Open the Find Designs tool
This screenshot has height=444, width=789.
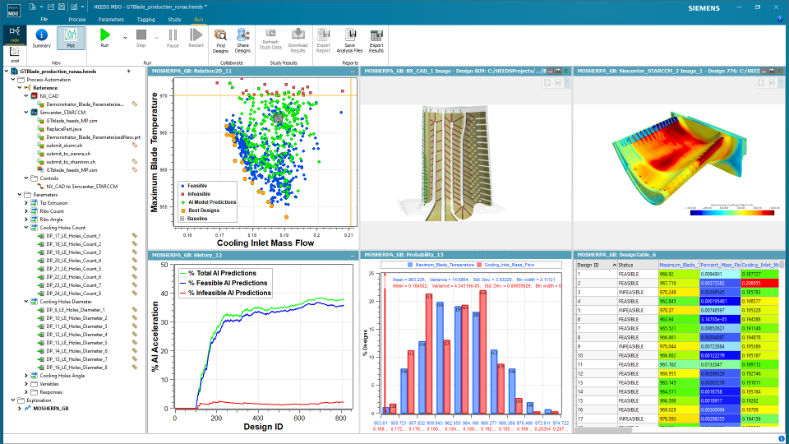coord(220,40)
